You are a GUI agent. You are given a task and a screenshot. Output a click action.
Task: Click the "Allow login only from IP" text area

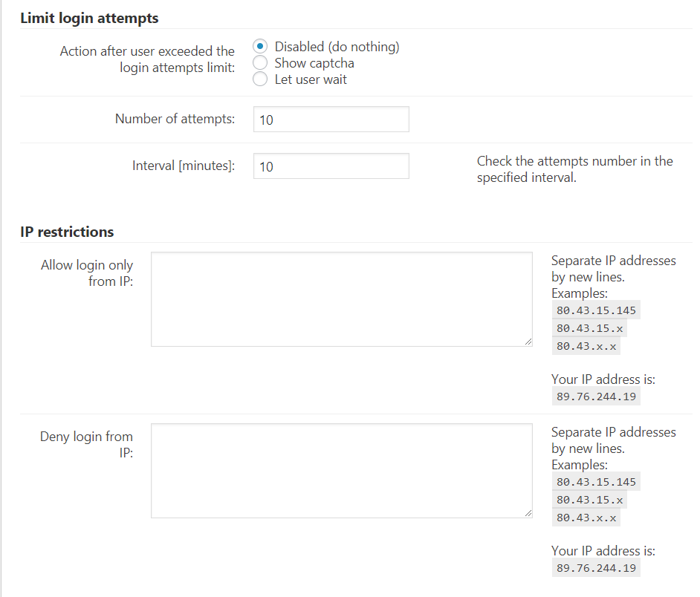pyautogui.click(x=341, y=298)
